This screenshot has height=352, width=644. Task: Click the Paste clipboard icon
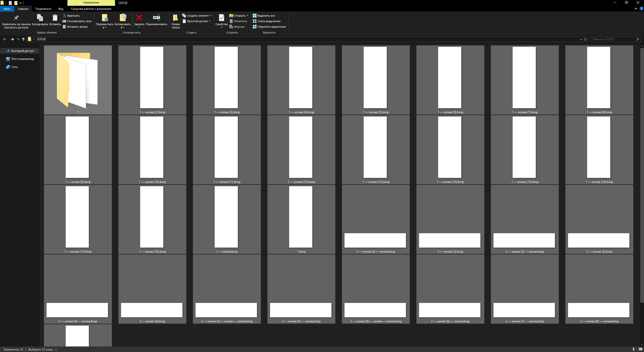[x=55, y=18]
